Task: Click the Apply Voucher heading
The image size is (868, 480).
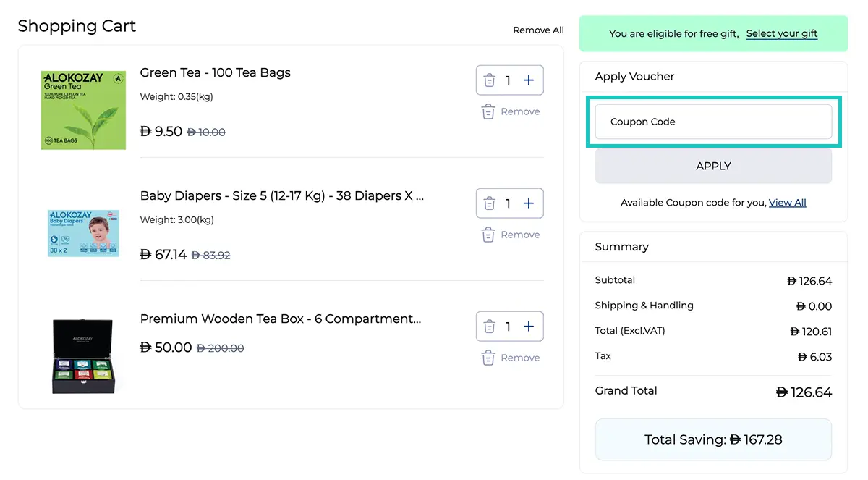Action: point(634,76)
